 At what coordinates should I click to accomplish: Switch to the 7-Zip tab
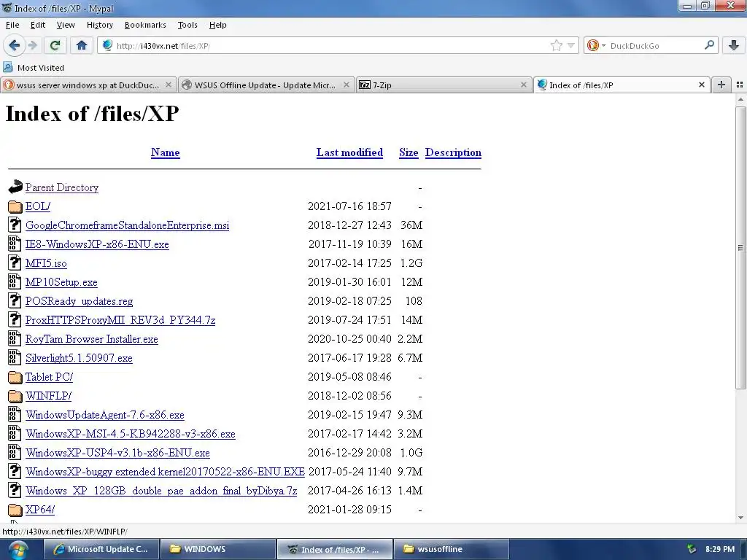444,85
